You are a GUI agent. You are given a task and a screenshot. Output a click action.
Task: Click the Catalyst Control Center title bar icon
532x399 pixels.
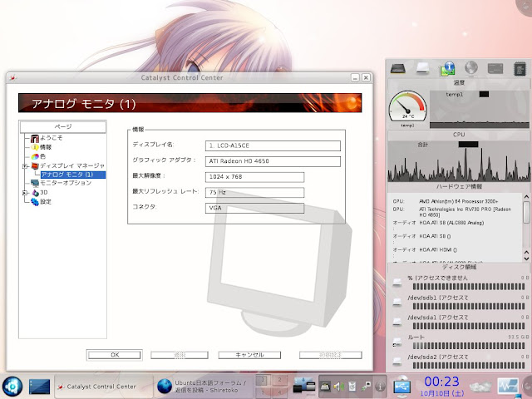[x=13, y=77]
